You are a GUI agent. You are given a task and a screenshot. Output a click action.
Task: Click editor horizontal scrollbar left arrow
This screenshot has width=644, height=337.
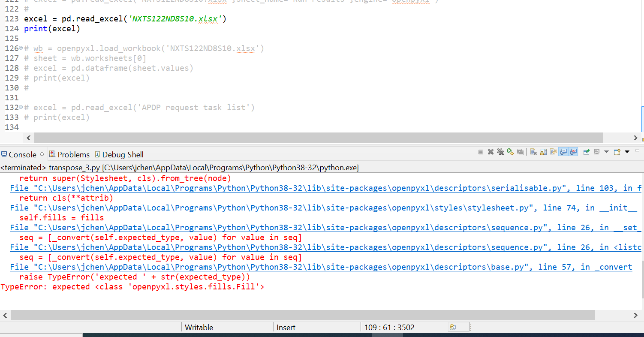click(29, 138)
